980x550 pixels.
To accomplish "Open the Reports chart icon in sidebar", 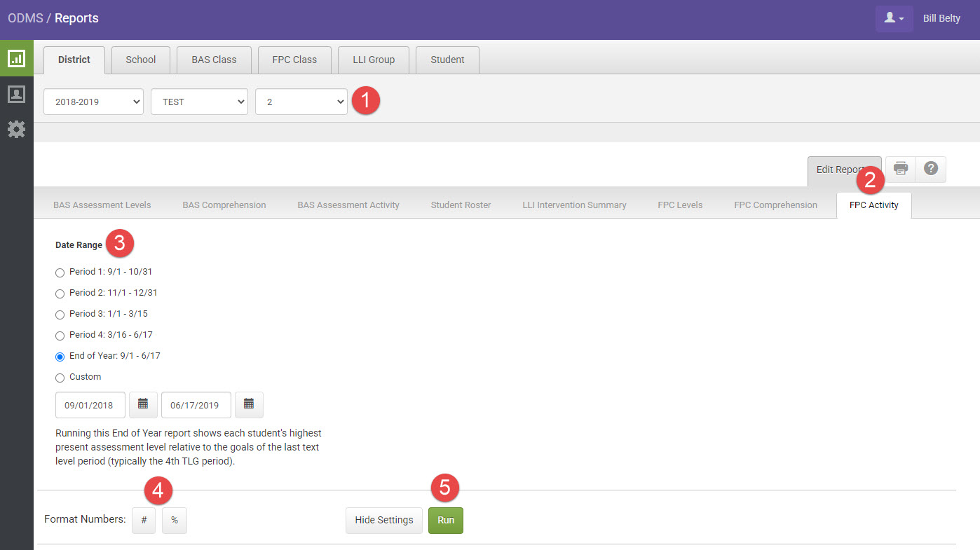I will pos(16,58).
